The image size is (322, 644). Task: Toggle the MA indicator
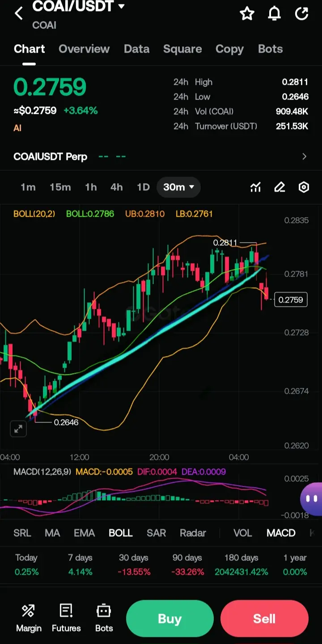click(x=52, y=533)
